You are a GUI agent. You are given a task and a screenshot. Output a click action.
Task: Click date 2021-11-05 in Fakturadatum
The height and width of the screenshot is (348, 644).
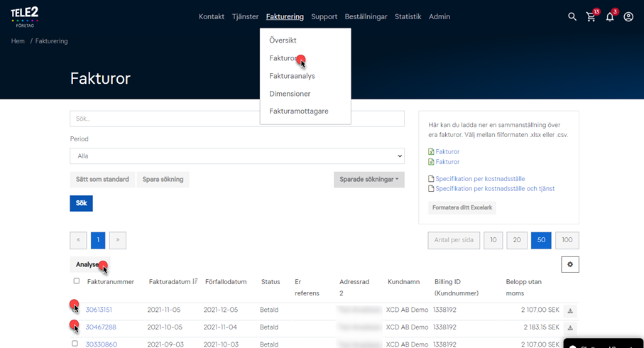[x=164, y=310]
